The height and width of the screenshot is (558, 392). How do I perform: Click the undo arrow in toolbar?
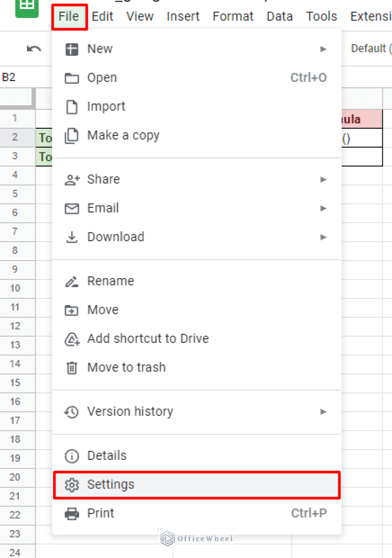coord(34,49)
